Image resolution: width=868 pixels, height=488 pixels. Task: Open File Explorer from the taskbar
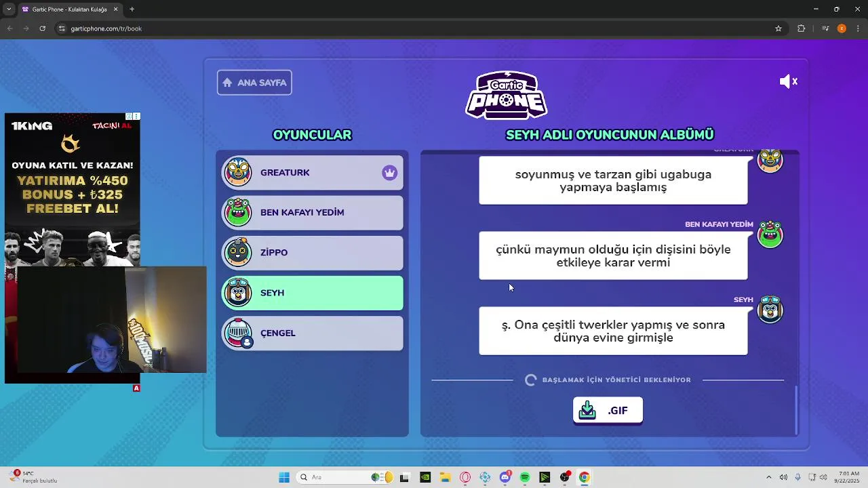coord(445,477)
